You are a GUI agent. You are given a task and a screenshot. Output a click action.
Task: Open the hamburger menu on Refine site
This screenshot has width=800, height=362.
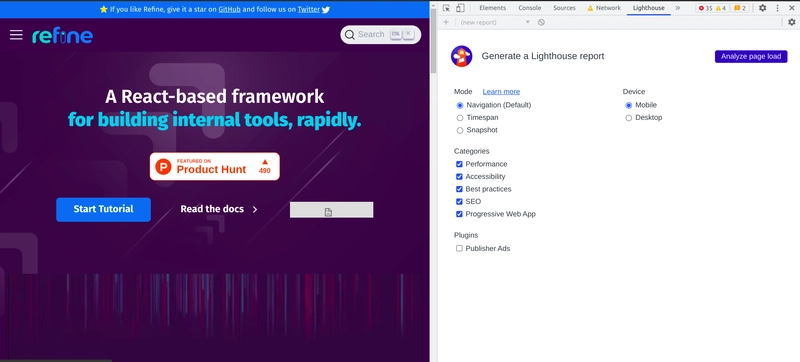tap(16, 35)
